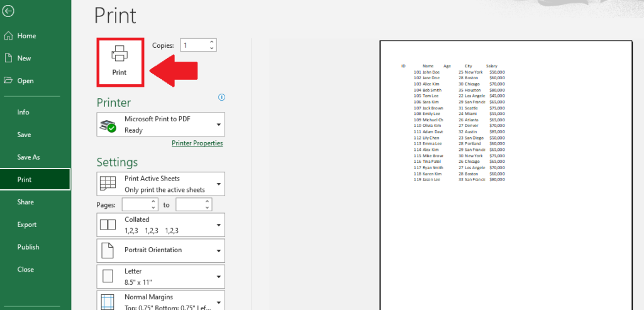Increase the starting page number
Viewport: 644px width, 310px height.
(153, 201)
